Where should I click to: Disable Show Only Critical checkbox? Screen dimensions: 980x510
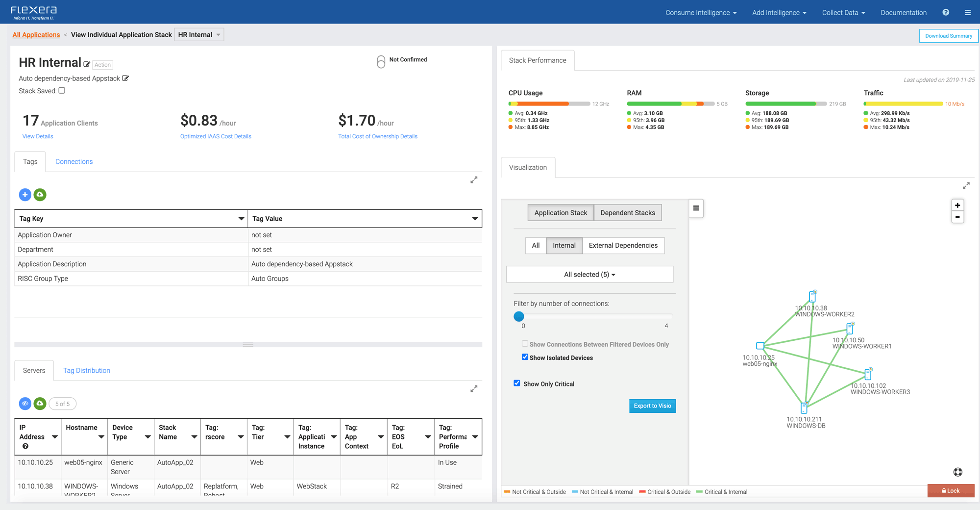click(x=517, y=383)
